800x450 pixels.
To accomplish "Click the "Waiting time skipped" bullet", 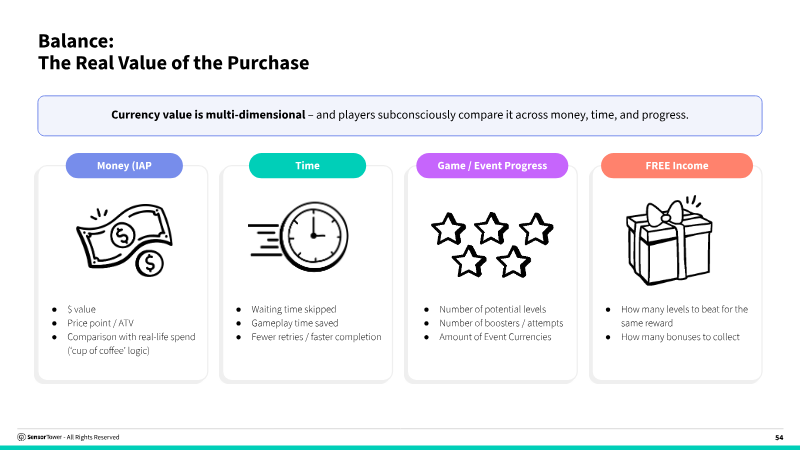I will (x=293, y=309).
